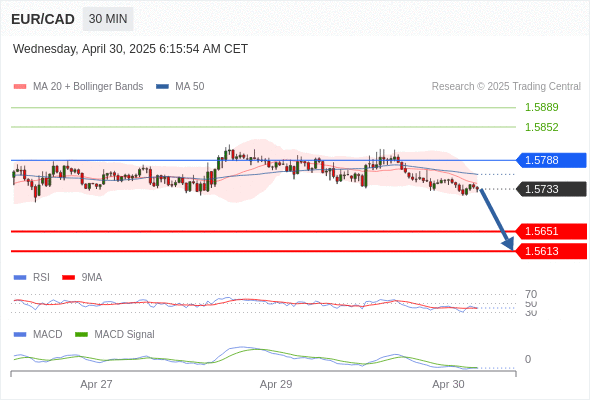
Task: Click the RSI blue legend marker
Action: click(20, 278)
